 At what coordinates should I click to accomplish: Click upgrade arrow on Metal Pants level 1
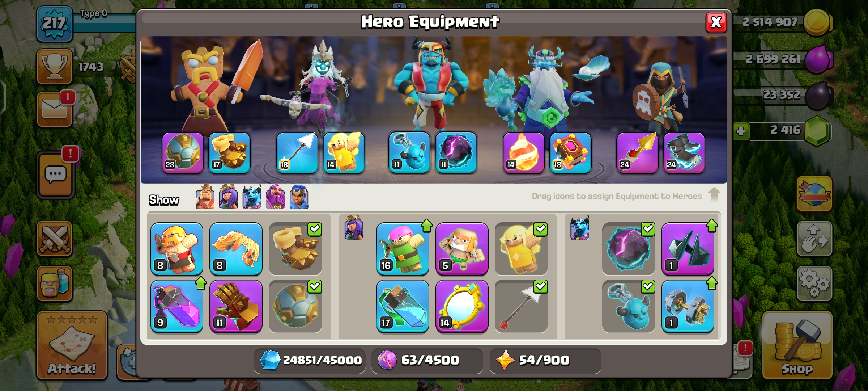point(712,226)
